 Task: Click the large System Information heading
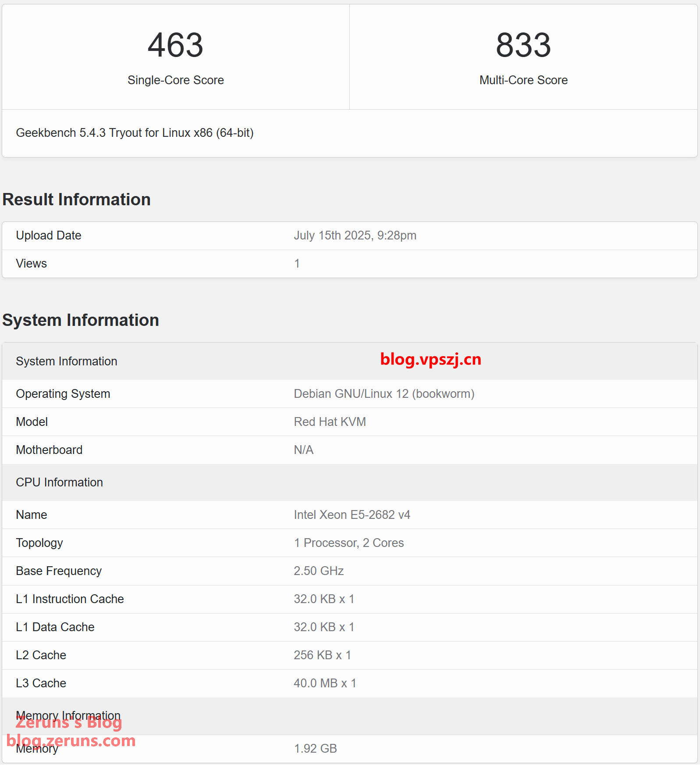click(81, 320)
